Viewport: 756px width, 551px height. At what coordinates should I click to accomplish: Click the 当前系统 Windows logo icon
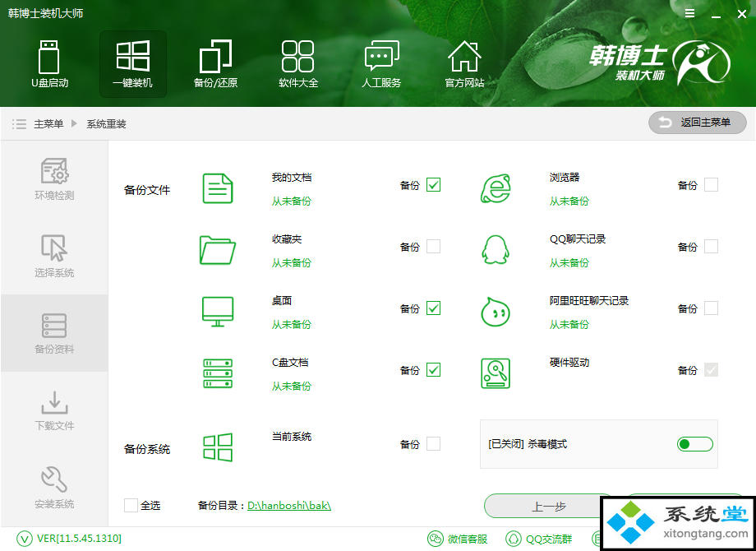coord(218,447)
